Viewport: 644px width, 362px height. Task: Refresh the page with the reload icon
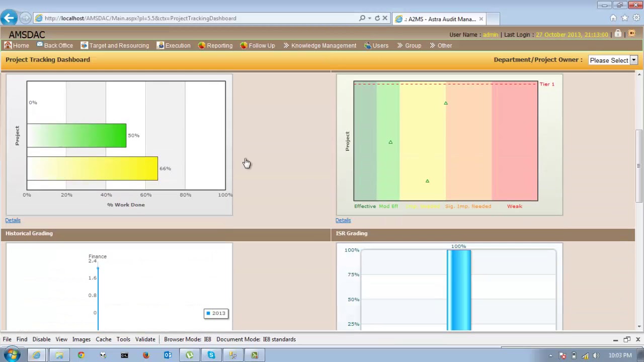coord(377,18)
